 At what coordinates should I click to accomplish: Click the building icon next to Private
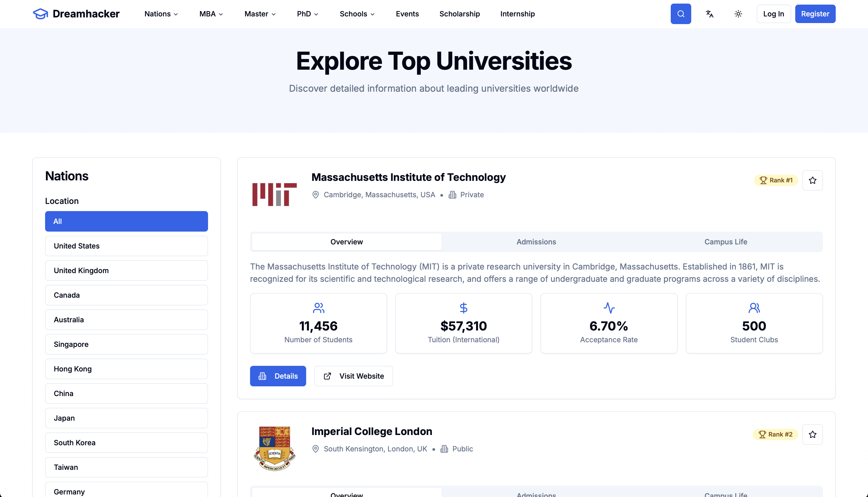pos(452,194)
